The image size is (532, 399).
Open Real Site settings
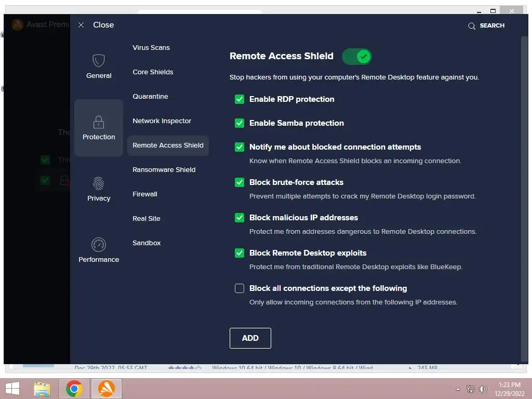(146, 219)
